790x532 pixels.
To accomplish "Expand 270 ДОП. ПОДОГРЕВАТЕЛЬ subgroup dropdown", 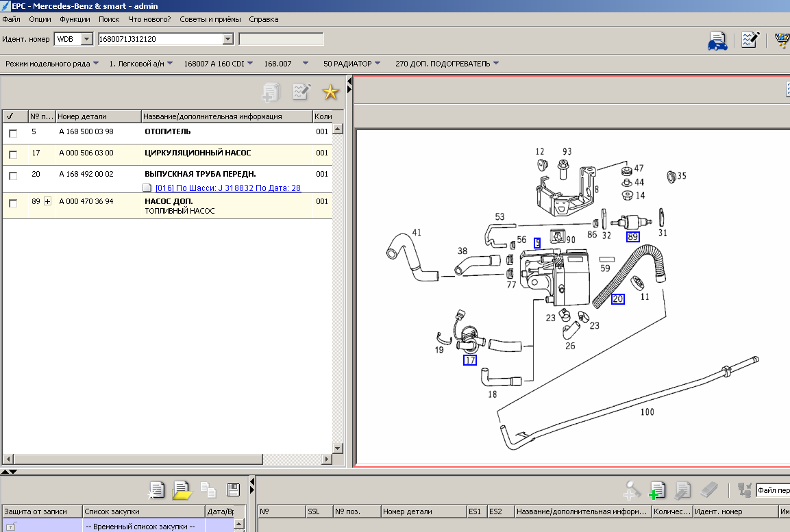I will pyautogui.click(x=495, y=64).
